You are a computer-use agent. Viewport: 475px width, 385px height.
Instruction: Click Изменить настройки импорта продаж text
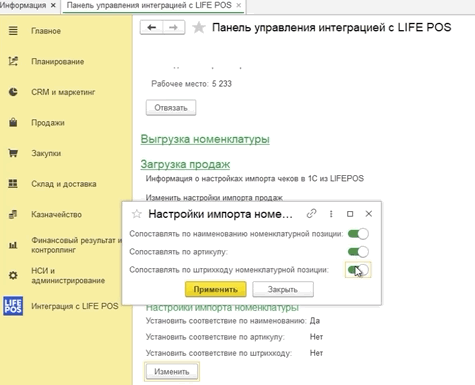214,197
